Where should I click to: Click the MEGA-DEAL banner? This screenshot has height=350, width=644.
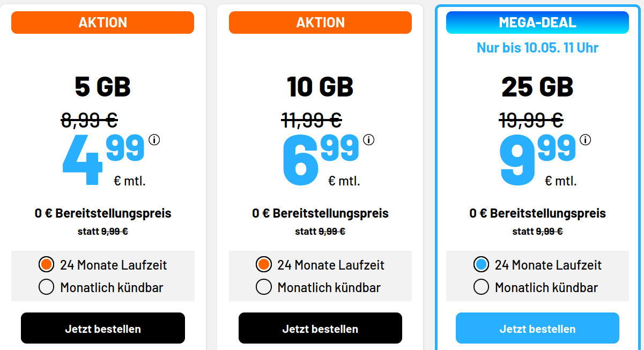click(537, 22)
